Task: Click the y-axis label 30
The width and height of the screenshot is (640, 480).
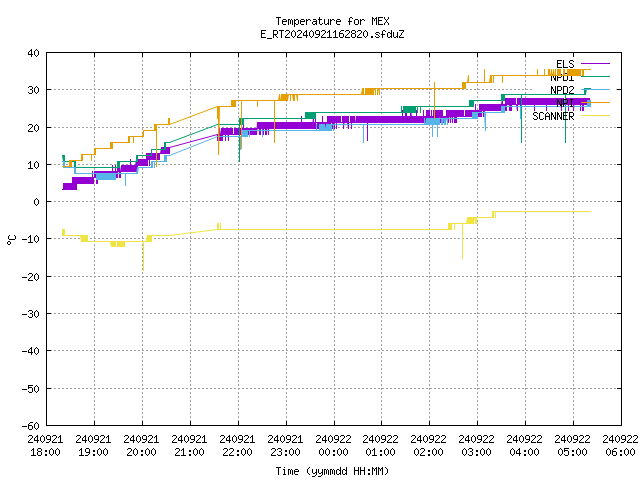Action: (x=33, y=90)
